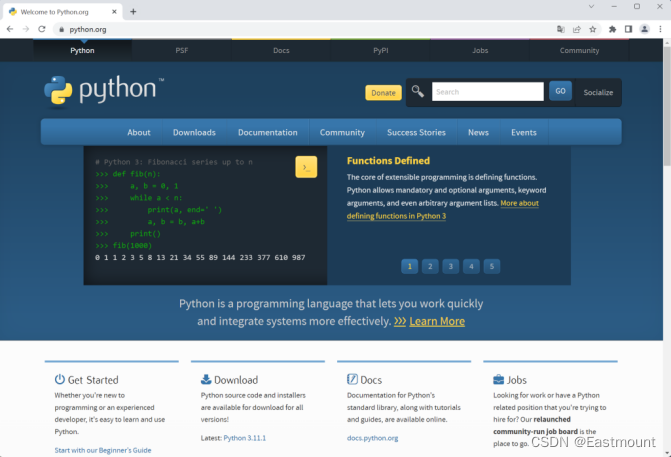Open the tab search chevron in title bar

click(591, 6)
